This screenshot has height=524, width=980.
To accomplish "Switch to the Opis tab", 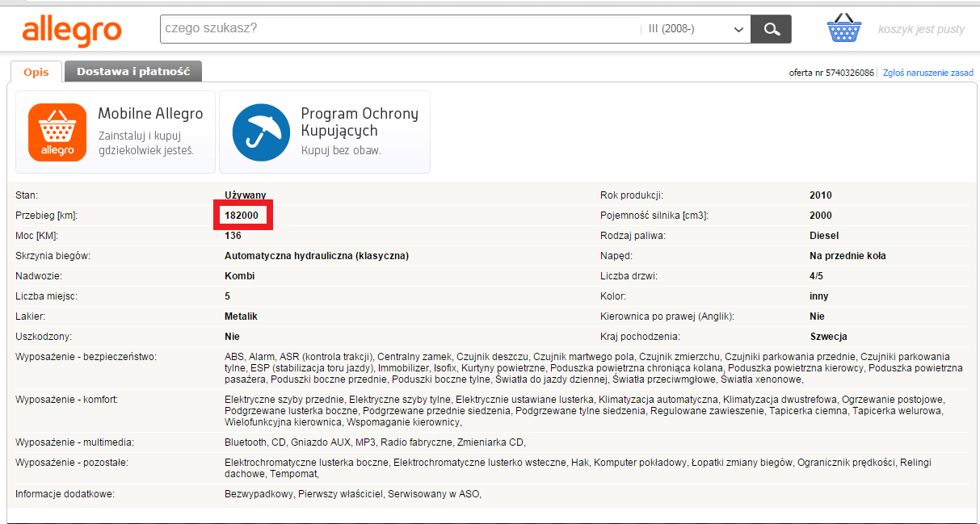I will pyautogui.click(x=36, y=72).
